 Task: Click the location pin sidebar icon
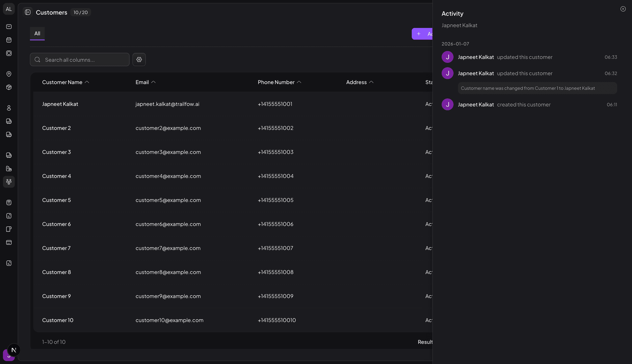pos(9,74)
